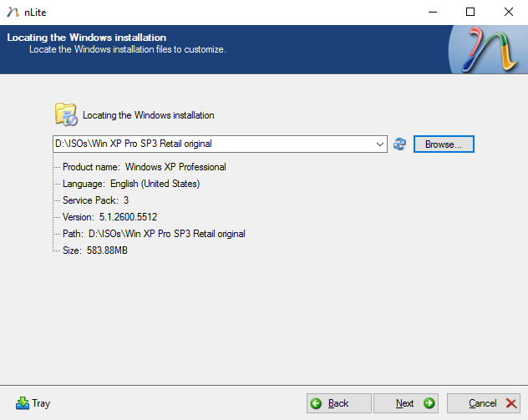Select the Version: 5.1.2600.5512 row
Screen dimensions: 528x420
[x=109, y=217]
